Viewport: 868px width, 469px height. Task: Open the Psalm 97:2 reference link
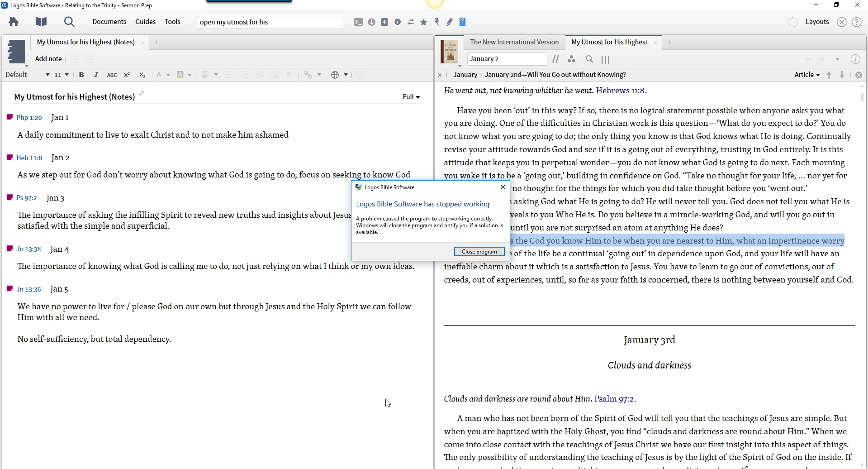click(614, 399)
